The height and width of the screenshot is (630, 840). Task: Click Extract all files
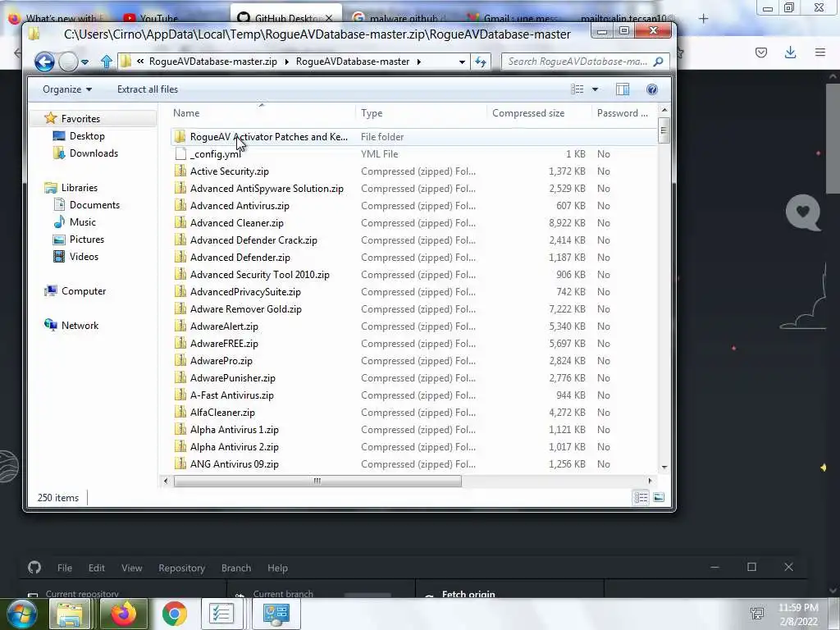(x=148, y=89)
